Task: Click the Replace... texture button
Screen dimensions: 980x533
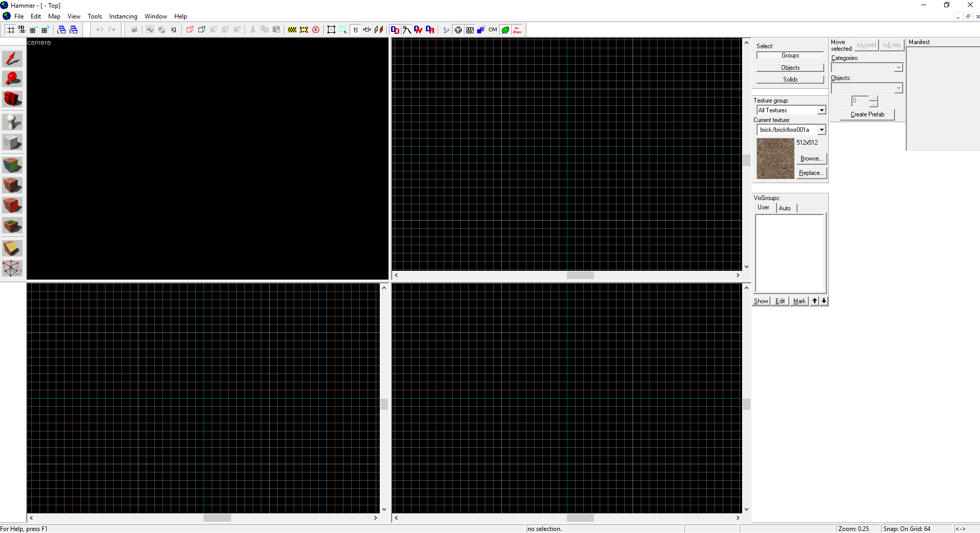Action: (x=811, y=173)
